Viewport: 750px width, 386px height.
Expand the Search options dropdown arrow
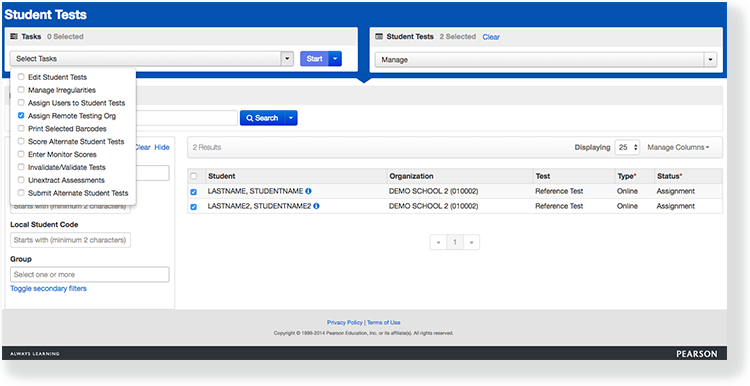291,118
